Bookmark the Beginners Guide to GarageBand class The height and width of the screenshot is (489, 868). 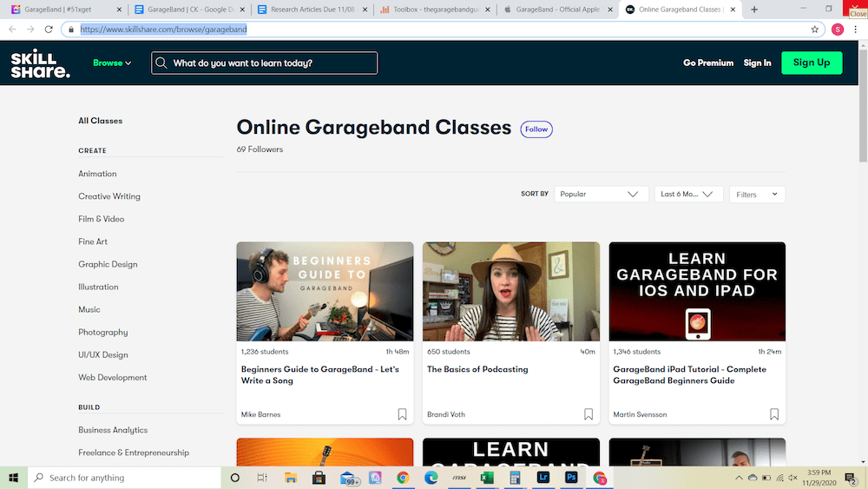pyautogui.click(x=403, y=414)
